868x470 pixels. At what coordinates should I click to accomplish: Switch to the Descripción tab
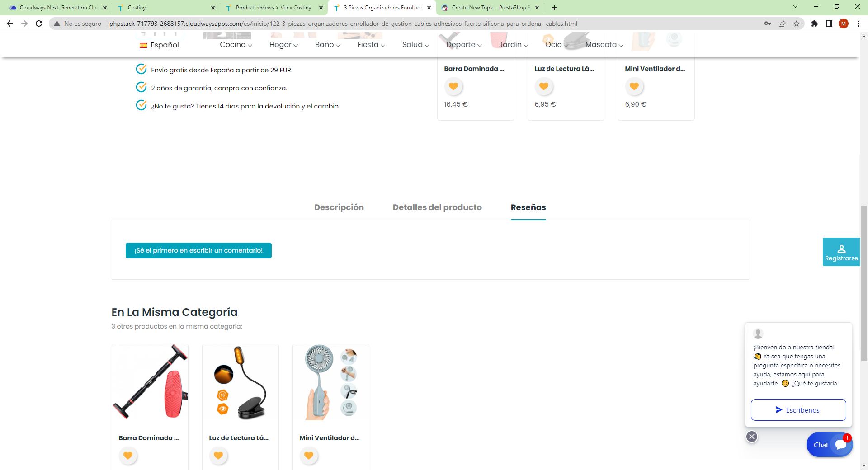point(339,207)
